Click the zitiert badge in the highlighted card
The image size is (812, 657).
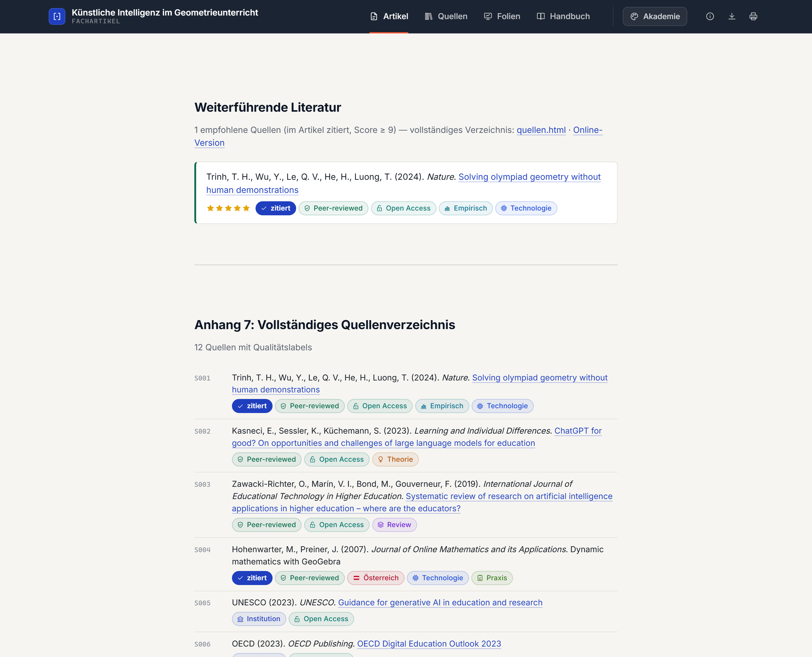point(276,208)
